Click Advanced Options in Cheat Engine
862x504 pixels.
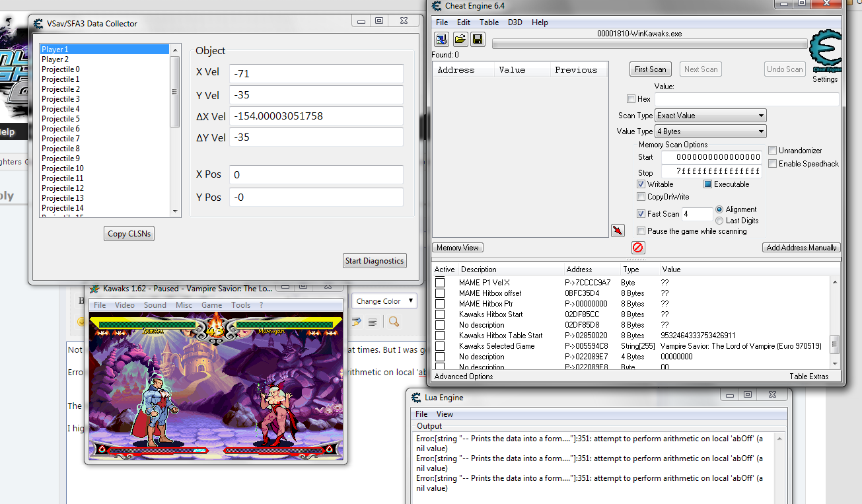(x=464, y=377)
